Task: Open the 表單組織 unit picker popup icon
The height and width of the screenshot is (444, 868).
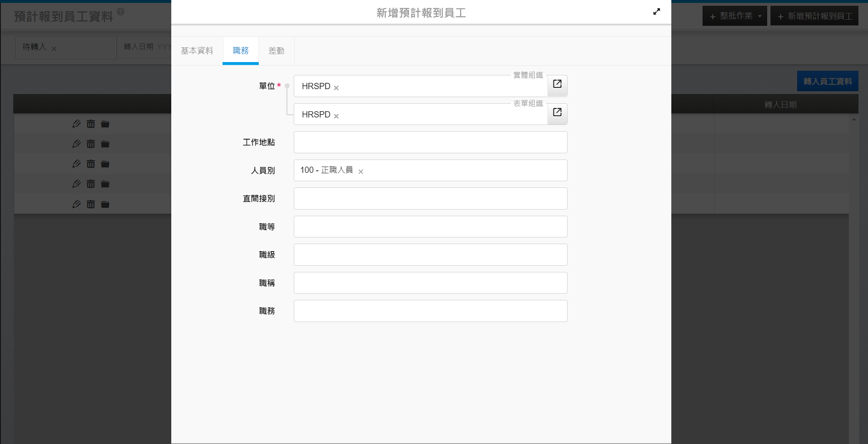Action: (557, 113)
